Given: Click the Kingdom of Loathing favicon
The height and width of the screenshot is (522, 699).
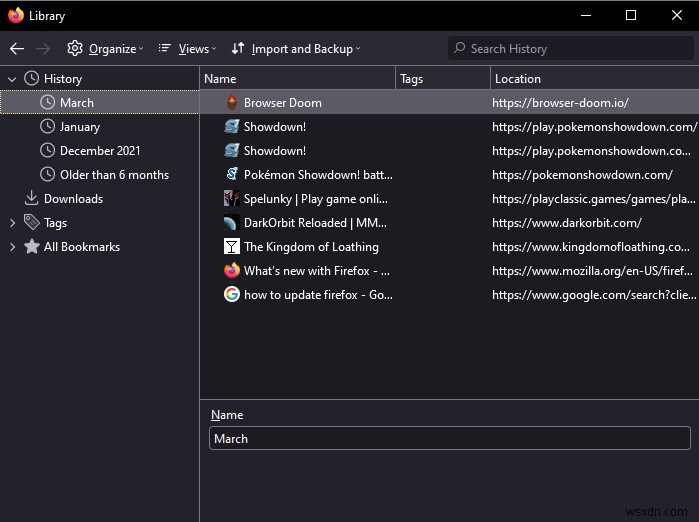Looking at the screenshot, I should click(x=231, y=246).
